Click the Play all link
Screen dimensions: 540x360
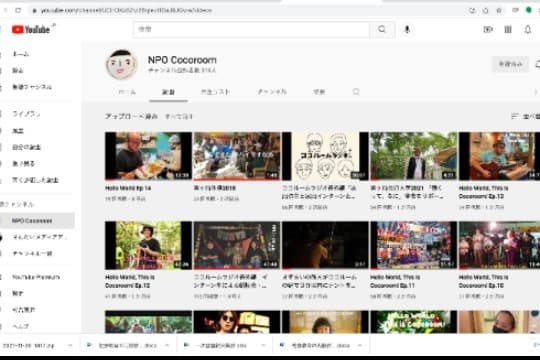[x=178, y=117]
